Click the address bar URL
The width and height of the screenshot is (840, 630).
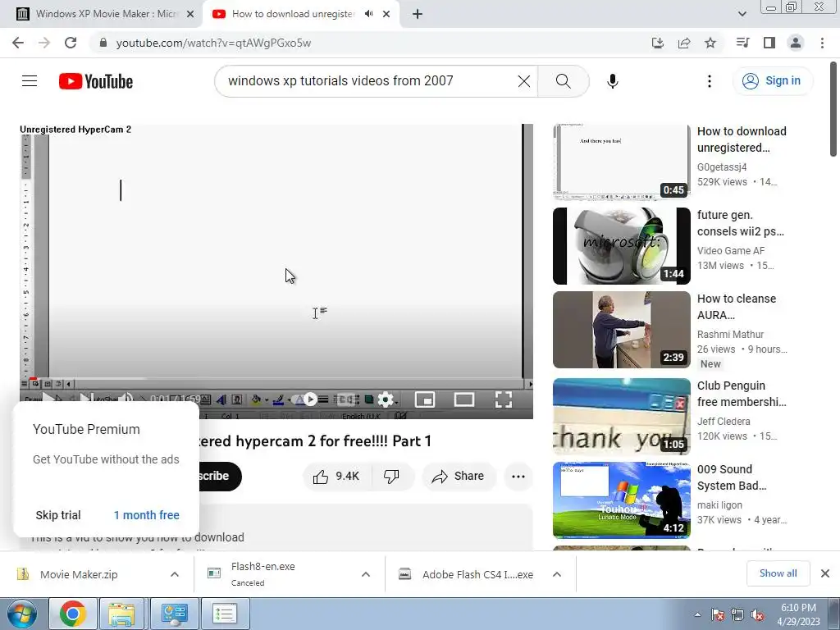pos(213,43)
